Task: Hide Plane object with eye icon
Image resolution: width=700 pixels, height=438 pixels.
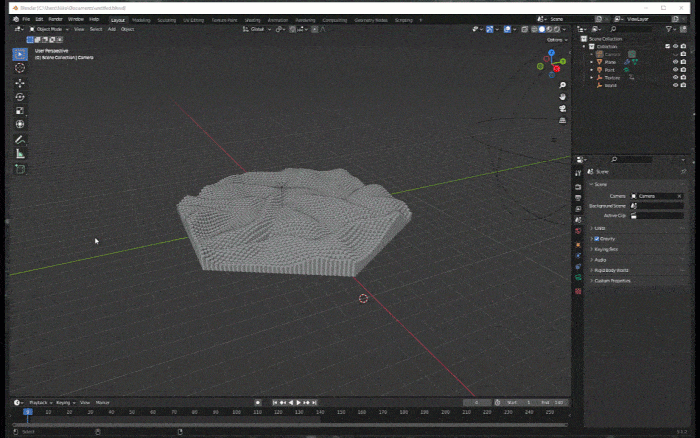Action: [675, 62]
